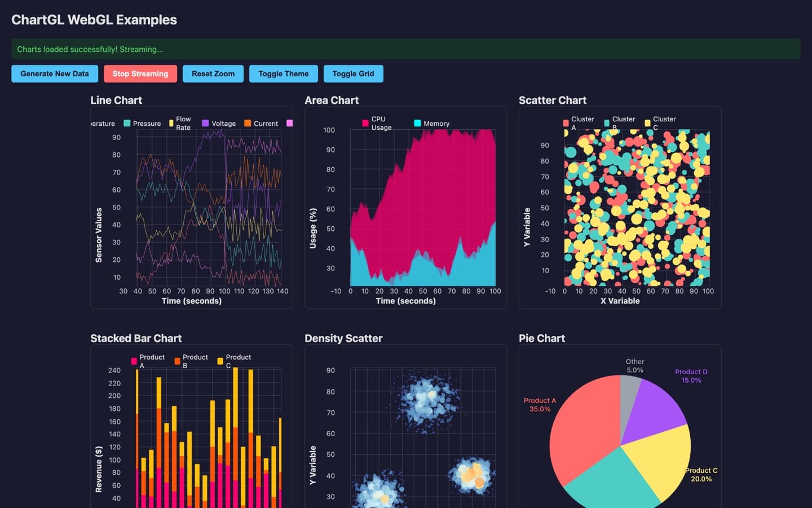Click the Scatter Chart title
The width and height of the screenshot is (812, 508).
pos(553,100)
